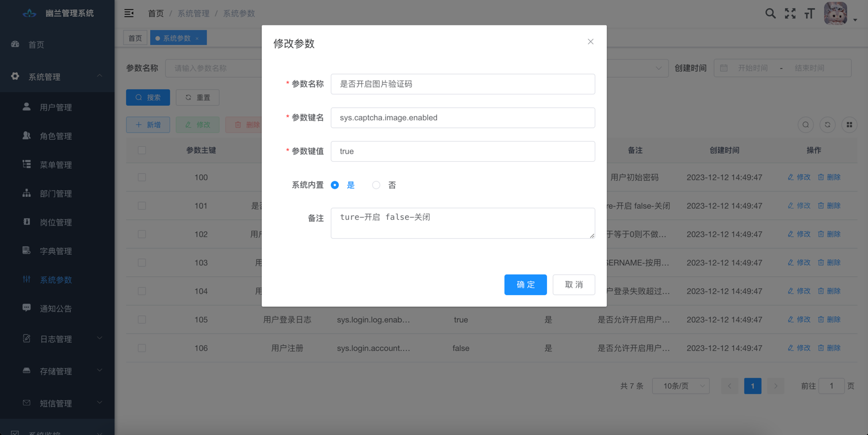Check row 103 checkbox
The width and height of the screenshot is (868, 435).
click(142, 262)
